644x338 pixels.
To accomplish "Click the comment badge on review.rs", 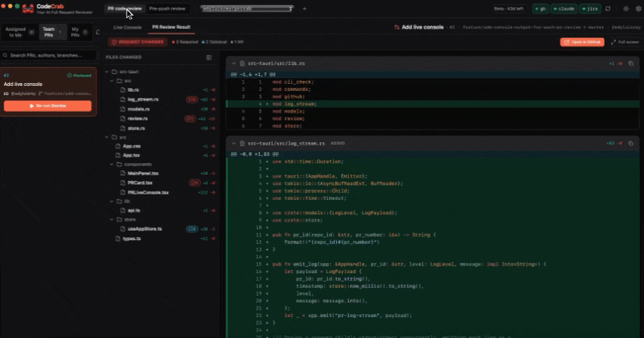I will click(190, 119).
